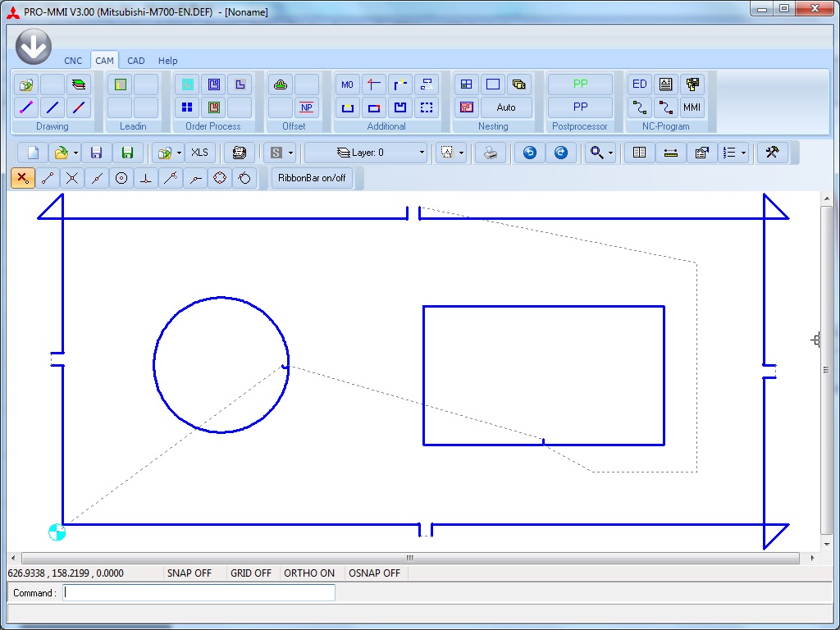
Task: Open settings with the hammer tools icon
Action: [x=772, y=153]
